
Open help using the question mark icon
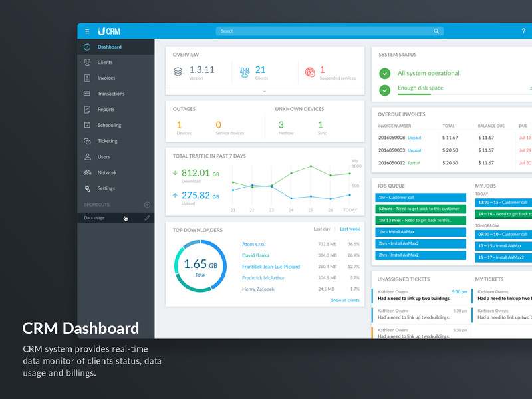pyautogui.click(x=523, y=31)
